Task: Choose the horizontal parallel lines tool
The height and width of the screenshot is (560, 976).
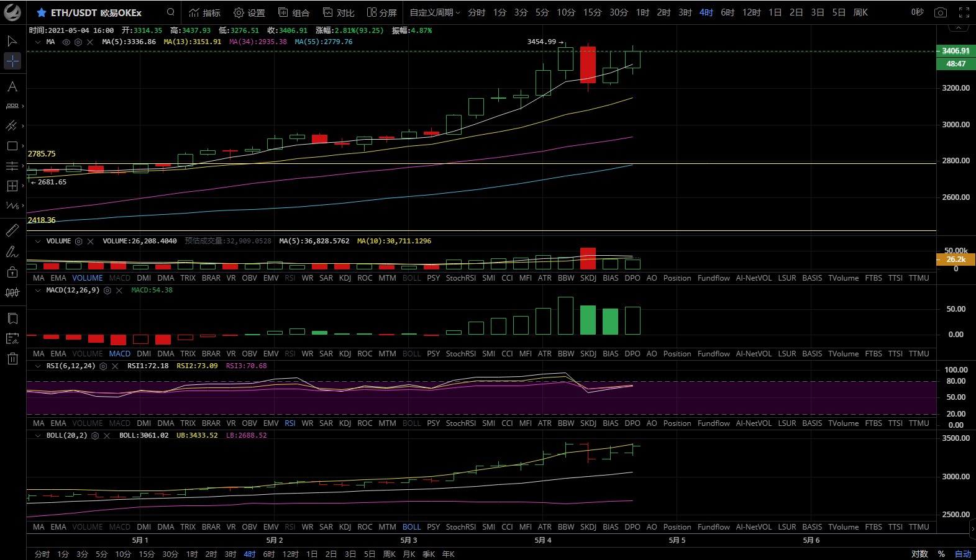Action: (x=12, y=166)
